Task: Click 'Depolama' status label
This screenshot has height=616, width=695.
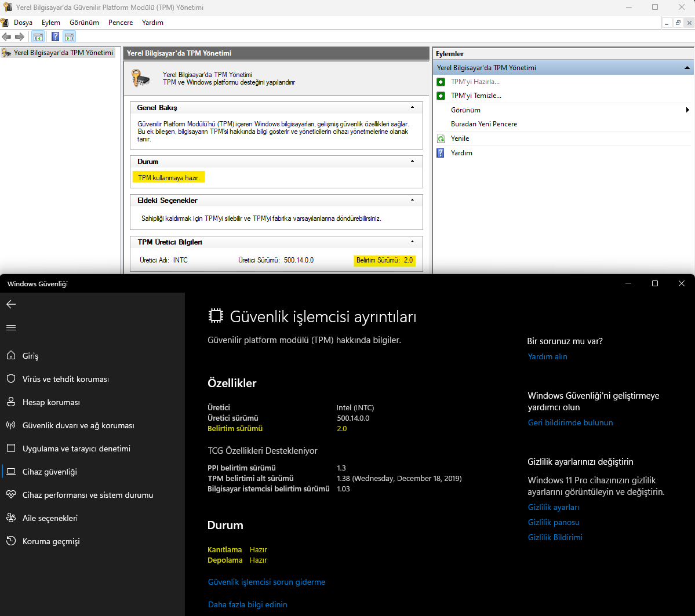Action: pos(225,560)
